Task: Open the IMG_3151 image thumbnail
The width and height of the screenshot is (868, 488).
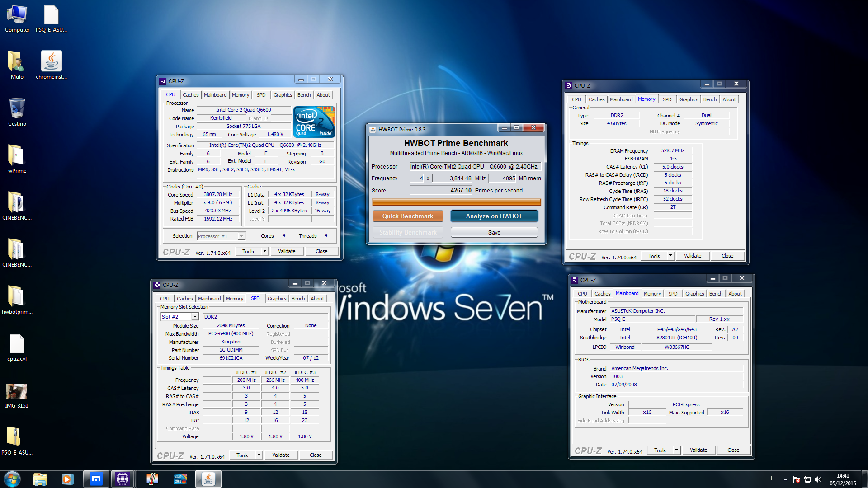Action: (x=17, y=395)
